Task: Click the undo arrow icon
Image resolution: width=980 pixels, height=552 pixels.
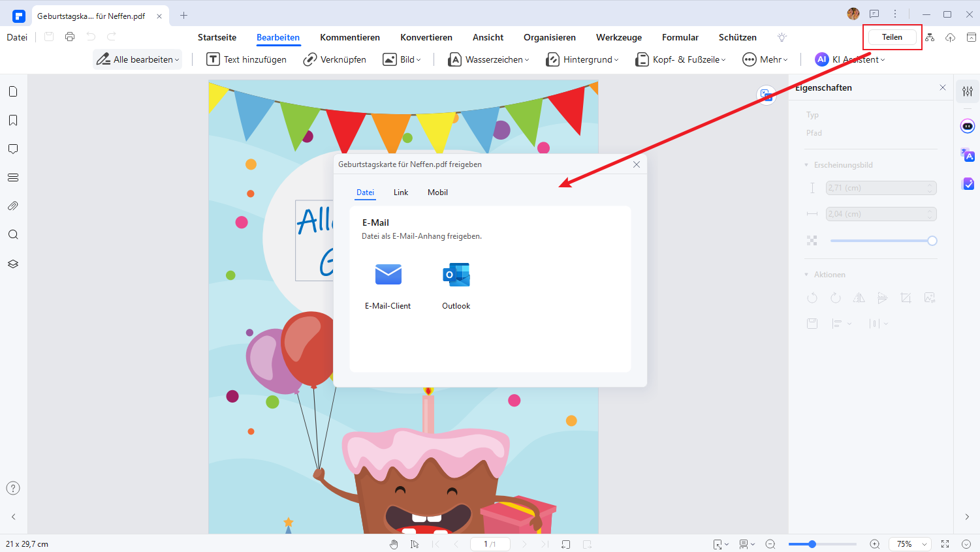Action: 91,37
